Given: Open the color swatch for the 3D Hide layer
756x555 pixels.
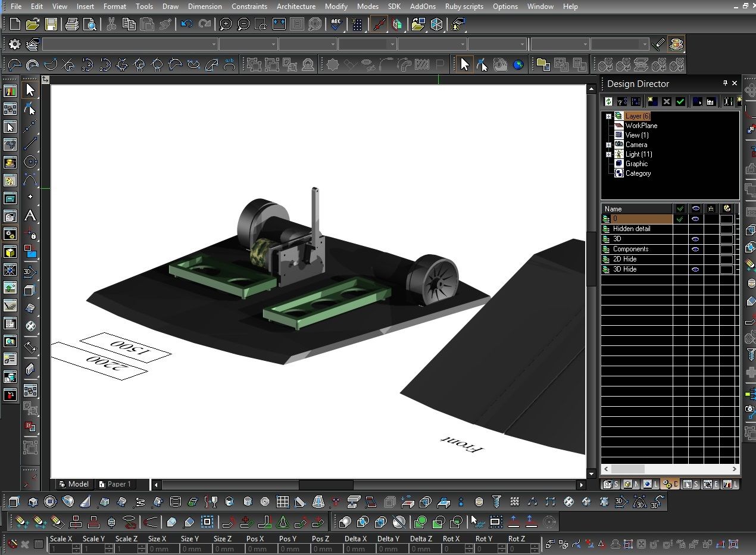Looking at the screenshot, I should (726, 269).
